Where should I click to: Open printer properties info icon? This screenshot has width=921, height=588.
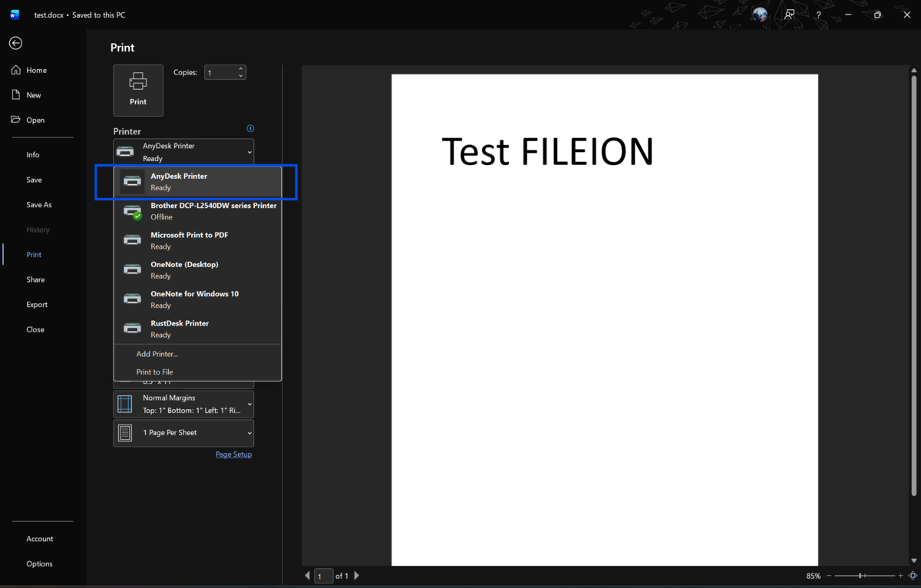[x=250, y=129]
